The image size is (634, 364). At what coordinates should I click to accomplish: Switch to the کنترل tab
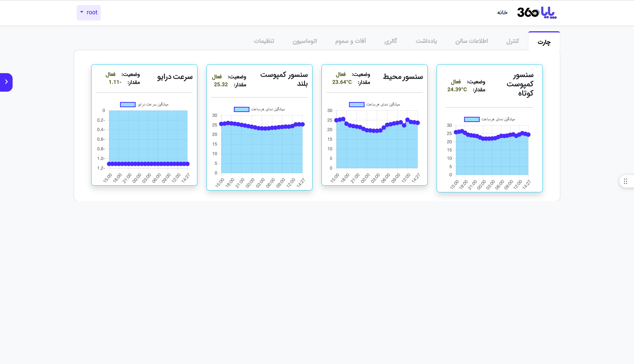(512, 41)
